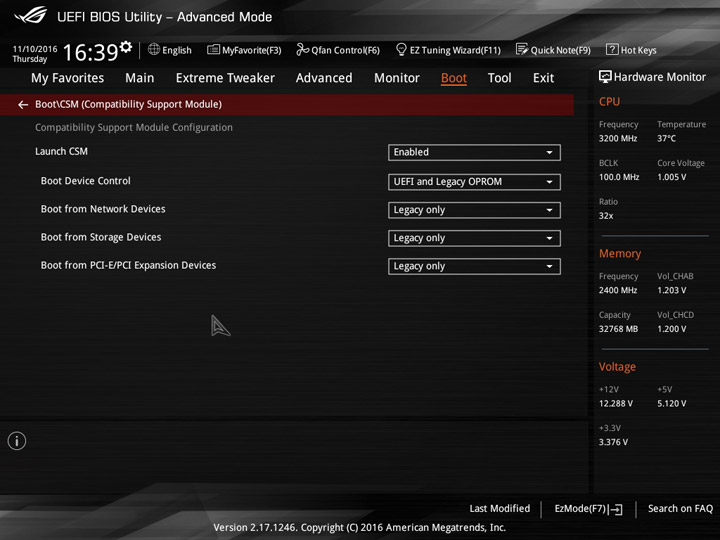This screenshot has height=540, width=720.
Task: Click +12V value 12.288 V
Action: pyautogui.click(x=615, y=404)
